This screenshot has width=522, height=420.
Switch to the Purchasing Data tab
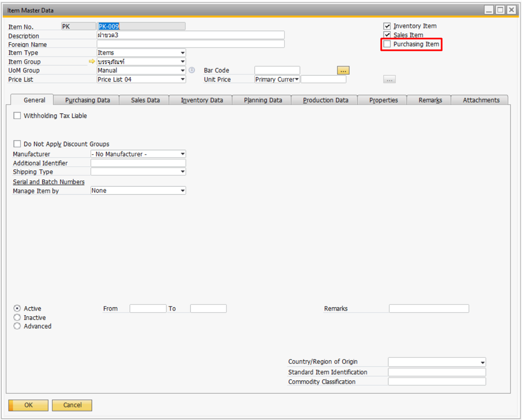[87, 100]
